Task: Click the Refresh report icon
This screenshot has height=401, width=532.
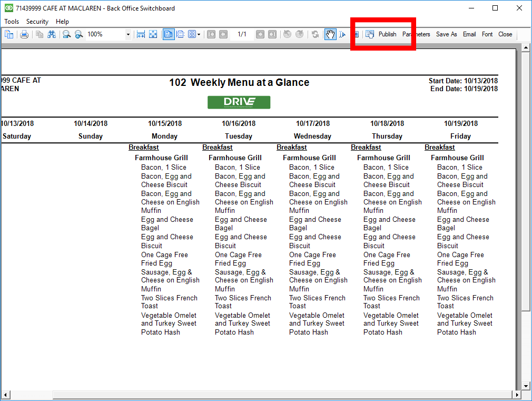Action: pyautogui.click(x=315, y=34)
